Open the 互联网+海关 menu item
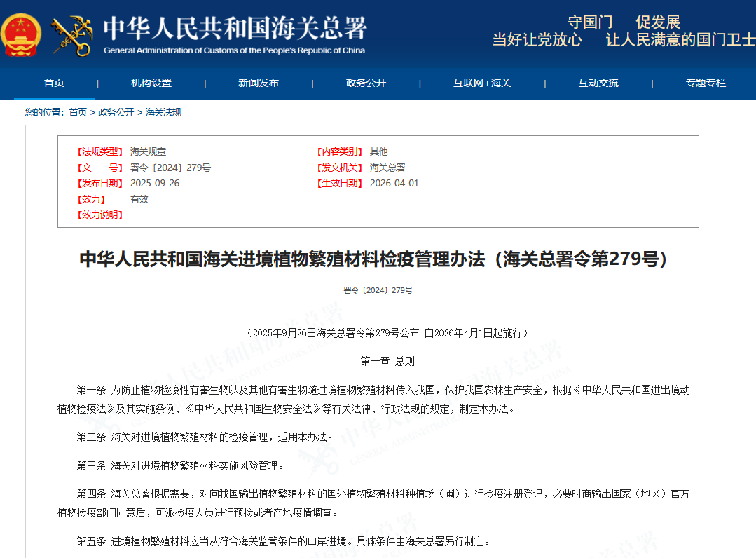 tap(482, 83)
